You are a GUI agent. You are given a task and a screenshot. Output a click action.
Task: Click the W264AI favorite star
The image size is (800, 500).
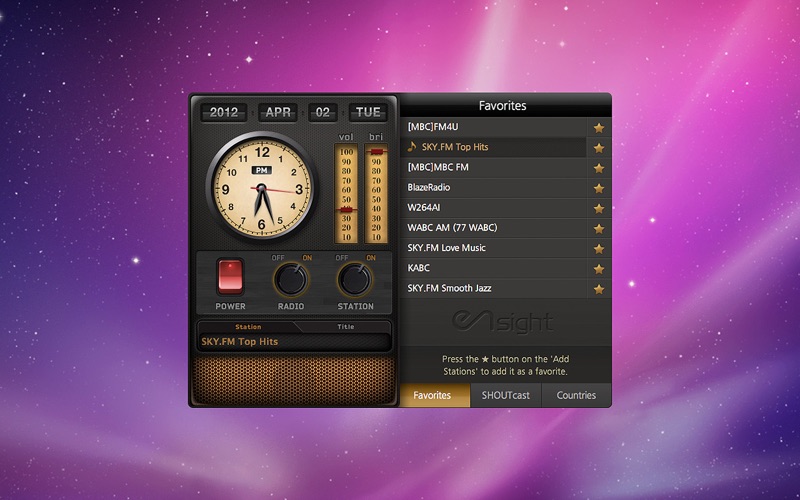[598, 208]
